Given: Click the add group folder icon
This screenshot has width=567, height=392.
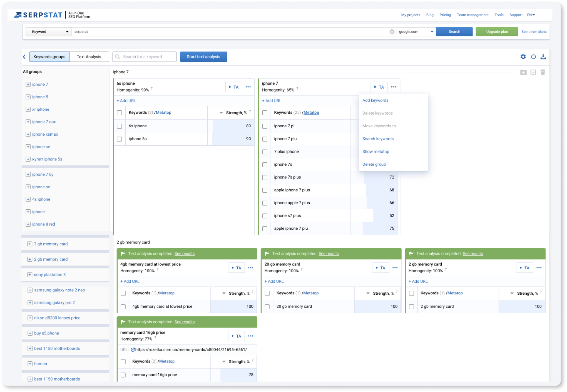Looking at the screenshot, I should coord(523,72).
